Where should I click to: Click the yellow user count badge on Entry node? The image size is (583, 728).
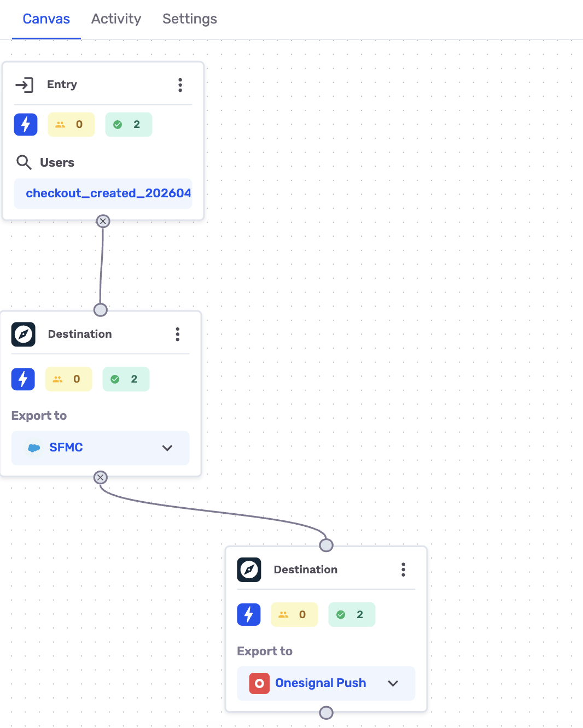(71, 124)
